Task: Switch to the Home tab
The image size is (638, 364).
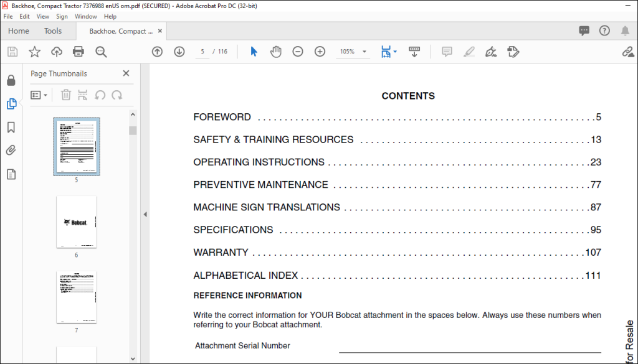Action: point(19,31)
